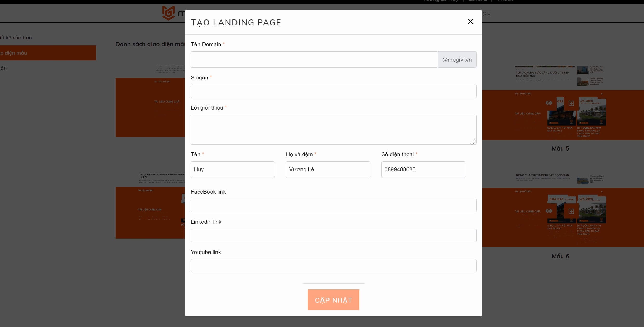The height and width of the screenshot is (327, 644).
Task: Focus the Tên Domain input field
Action: [314, 60]
